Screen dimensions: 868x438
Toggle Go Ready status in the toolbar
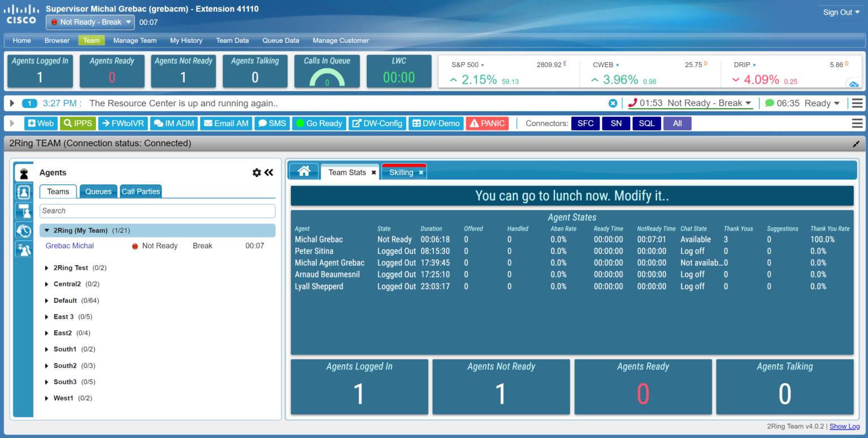pyautogui.click(x=319, y=123)
